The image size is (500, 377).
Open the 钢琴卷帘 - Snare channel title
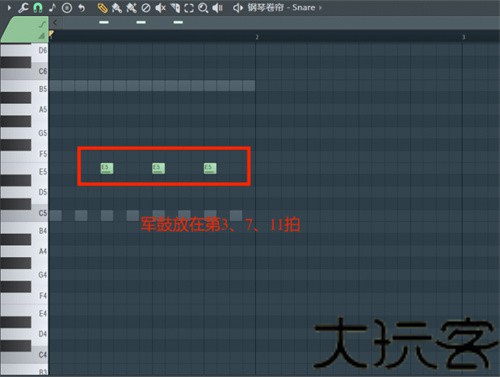point(281,7)
